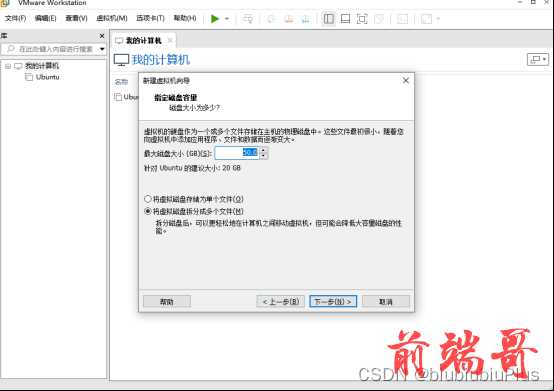Click the console view toolbar icon
Viewport: 554px width, 391px height.
coord(402,19)
